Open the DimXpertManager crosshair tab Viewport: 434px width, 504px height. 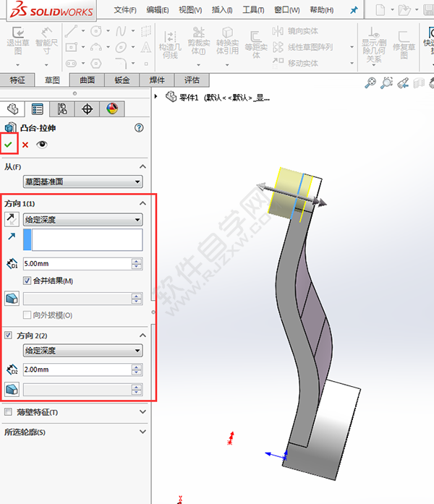(87, 109)
